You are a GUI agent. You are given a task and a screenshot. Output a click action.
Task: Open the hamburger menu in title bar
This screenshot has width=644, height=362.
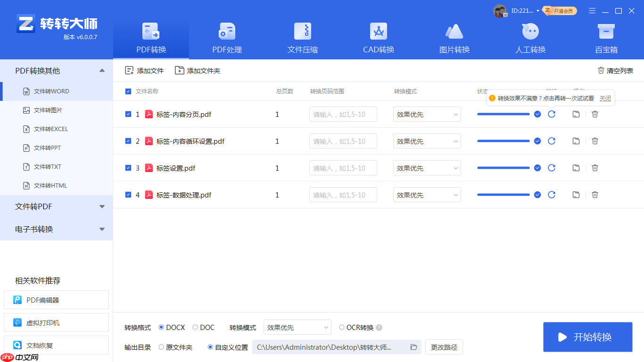click(x=592, y=11)
